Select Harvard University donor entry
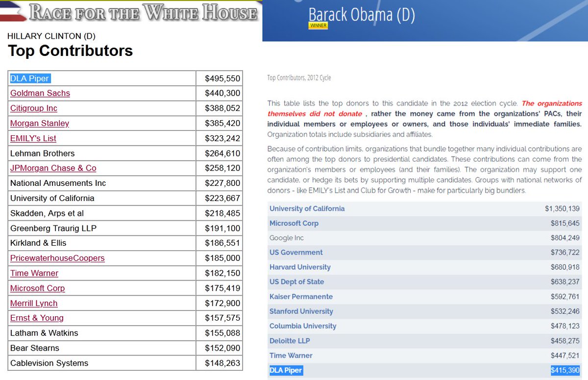Screen dimensions: 588x380 (x=300, y=267)
